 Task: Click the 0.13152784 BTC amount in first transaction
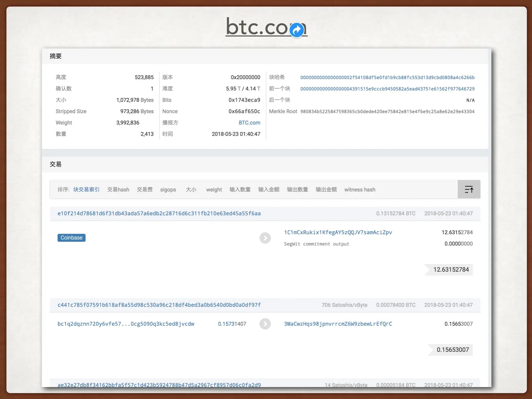[396, 213]
